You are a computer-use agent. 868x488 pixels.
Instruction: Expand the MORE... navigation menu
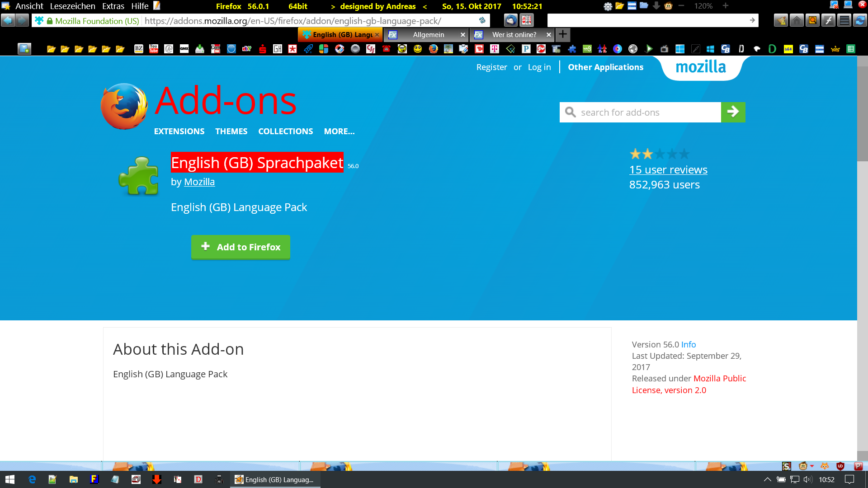(x=339, y=131)
